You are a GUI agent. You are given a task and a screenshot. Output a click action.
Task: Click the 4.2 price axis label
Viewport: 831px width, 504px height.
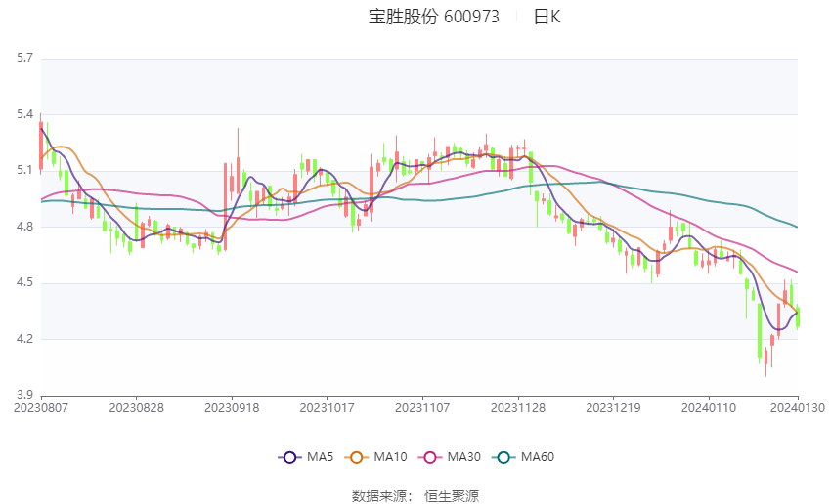[x=24, y=339]
